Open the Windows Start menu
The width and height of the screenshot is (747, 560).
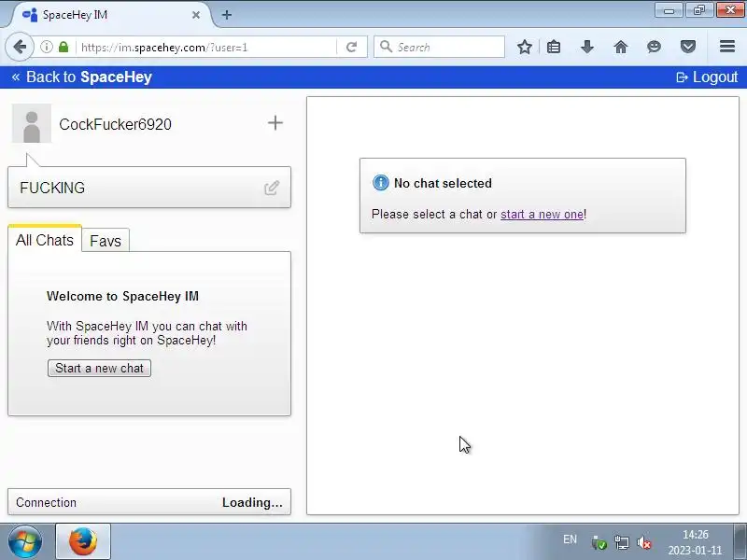click(x=25, y=542)
